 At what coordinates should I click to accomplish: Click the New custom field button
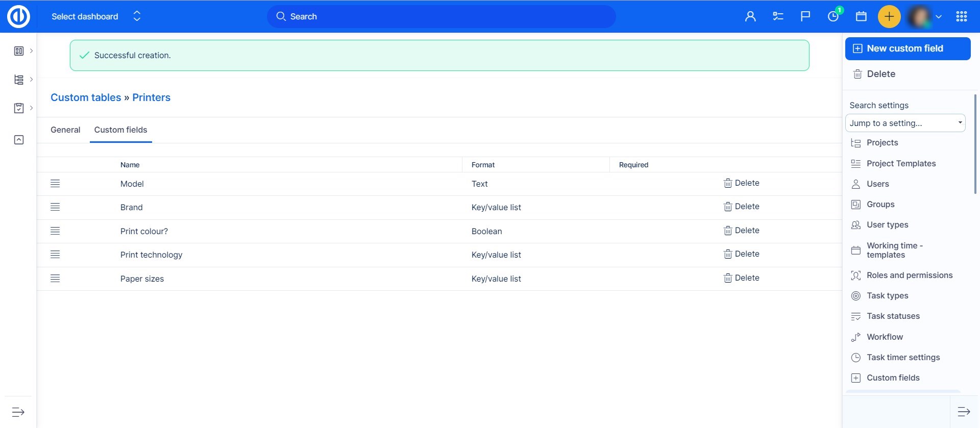(908, 48)
